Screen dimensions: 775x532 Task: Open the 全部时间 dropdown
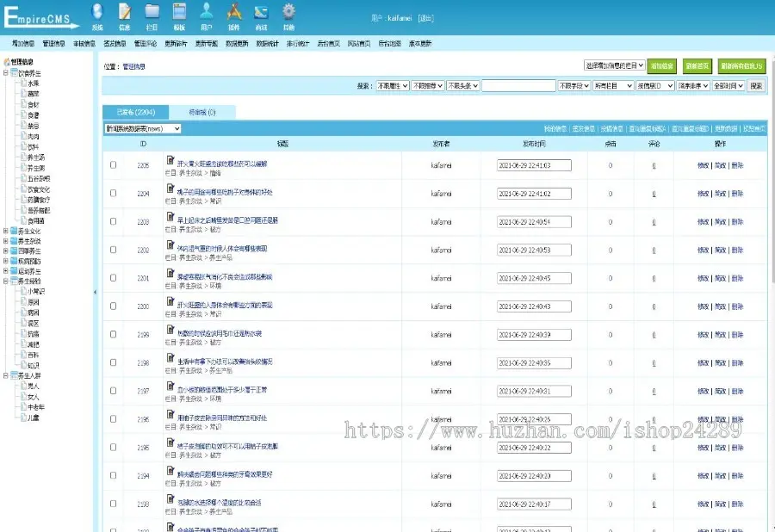click(x=728, y=86)
